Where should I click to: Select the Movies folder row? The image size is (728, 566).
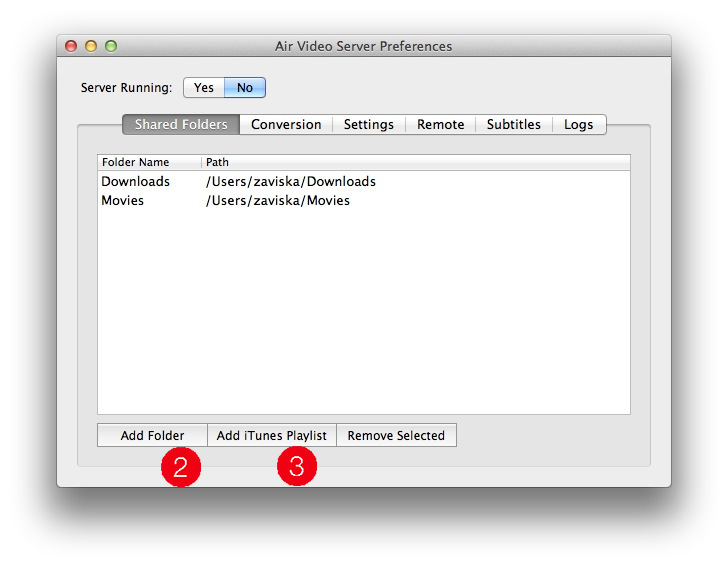point(123,201)
